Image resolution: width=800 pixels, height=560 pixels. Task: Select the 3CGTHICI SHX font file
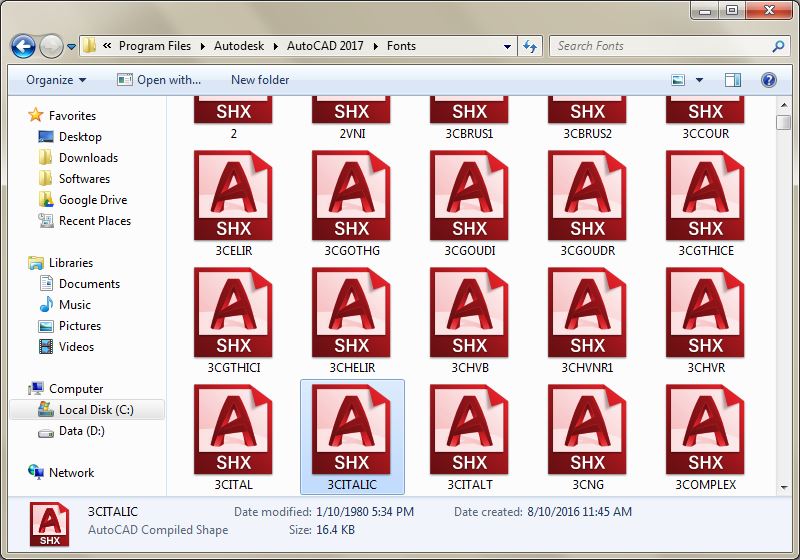(233, 320)
